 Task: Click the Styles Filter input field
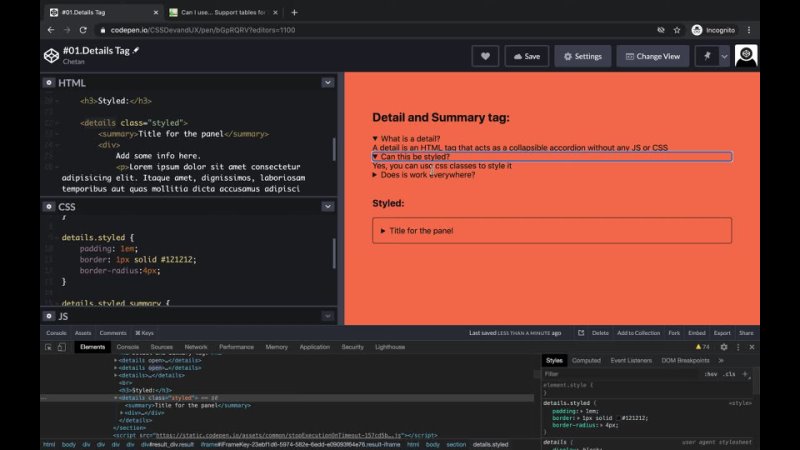(x=620, y=374)
